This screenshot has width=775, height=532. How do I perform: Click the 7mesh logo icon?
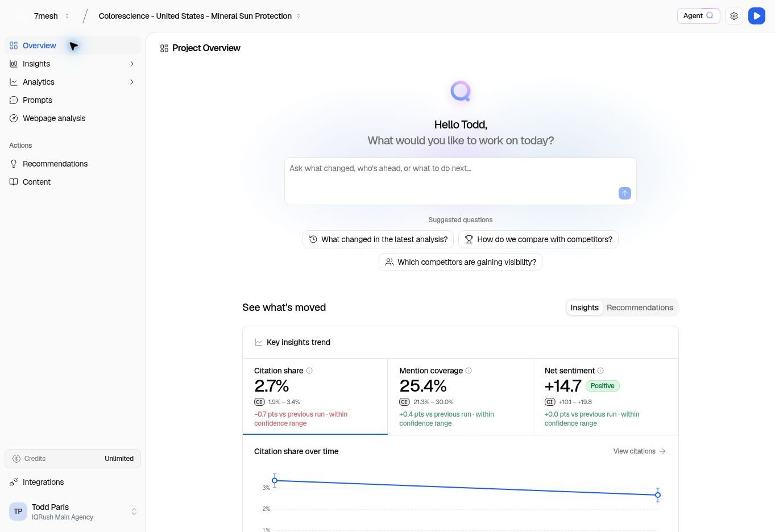(20, 16)
